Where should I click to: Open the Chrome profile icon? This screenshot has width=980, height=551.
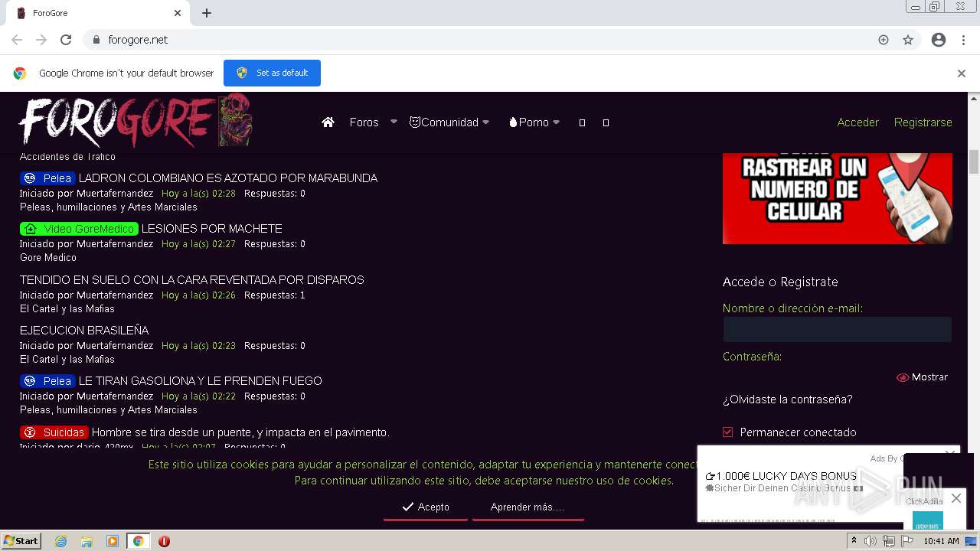939,40
